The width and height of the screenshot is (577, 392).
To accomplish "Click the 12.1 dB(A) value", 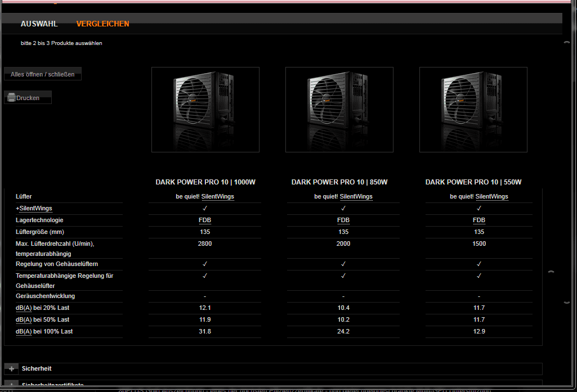I will (x=205, y=308).
